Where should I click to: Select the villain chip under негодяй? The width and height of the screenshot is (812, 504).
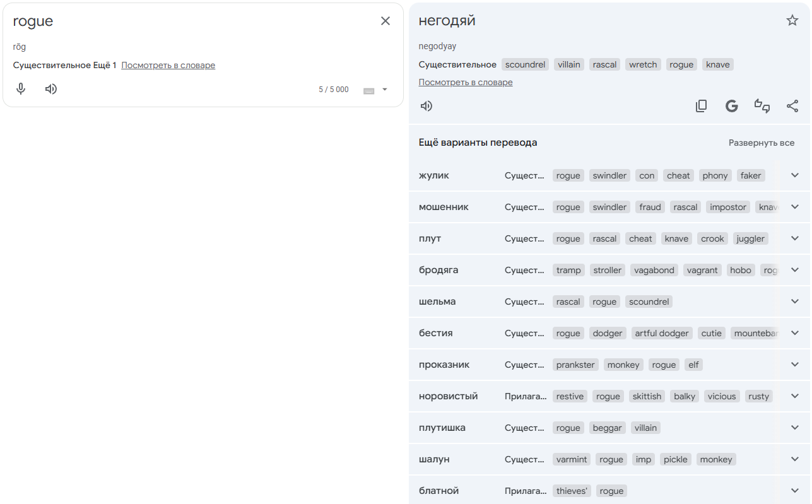click(569, 64)
